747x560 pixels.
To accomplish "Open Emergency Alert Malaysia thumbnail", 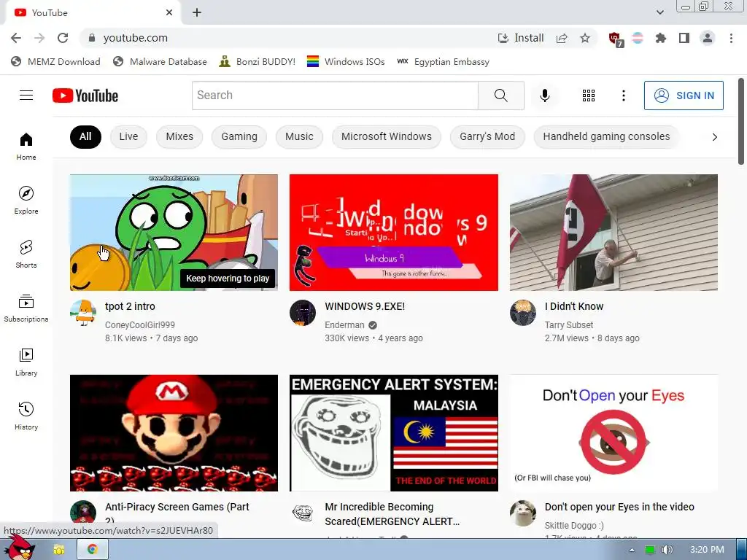I will point(393,433).
